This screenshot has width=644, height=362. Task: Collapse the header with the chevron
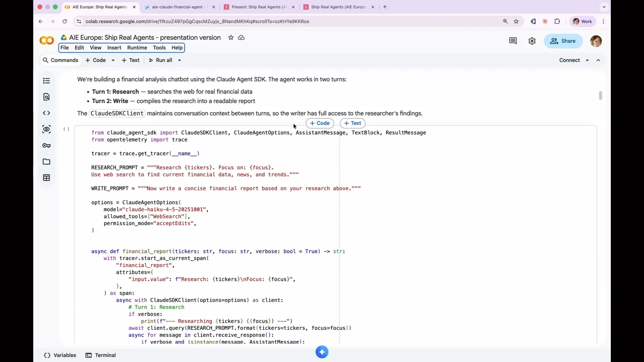(x=598, y=60)
